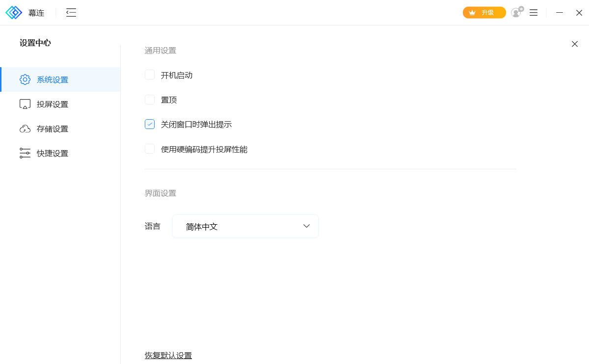Open the 存储设置 section
This screenshot has width=589, height=364.
53,129
